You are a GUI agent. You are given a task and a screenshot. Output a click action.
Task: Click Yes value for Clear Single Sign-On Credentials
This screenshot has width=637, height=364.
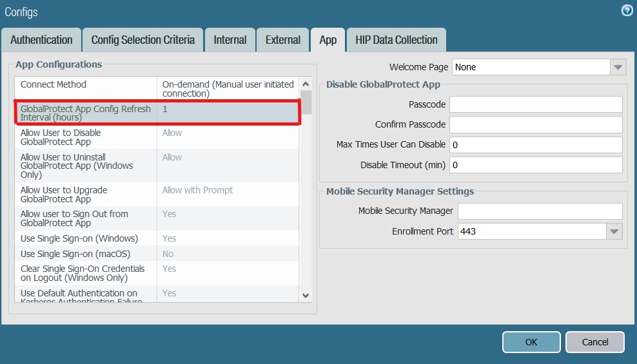(x=169, y=269)
